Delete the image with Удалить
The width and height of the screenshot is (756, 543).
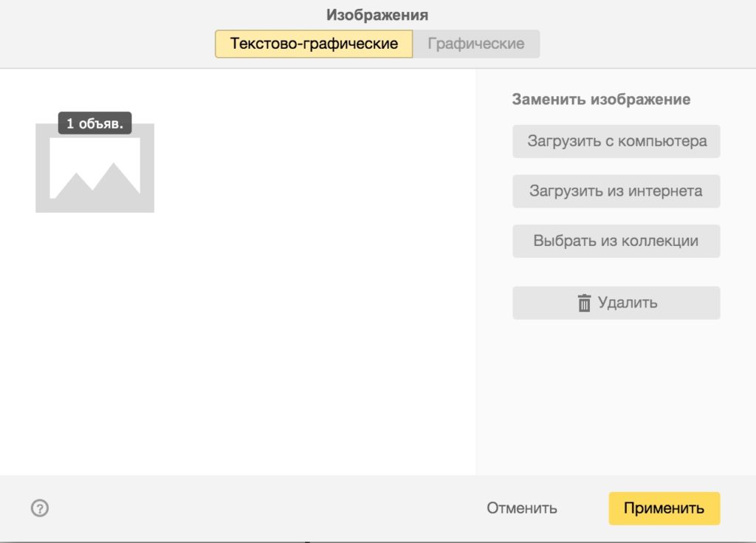click(x=616, y=302)
